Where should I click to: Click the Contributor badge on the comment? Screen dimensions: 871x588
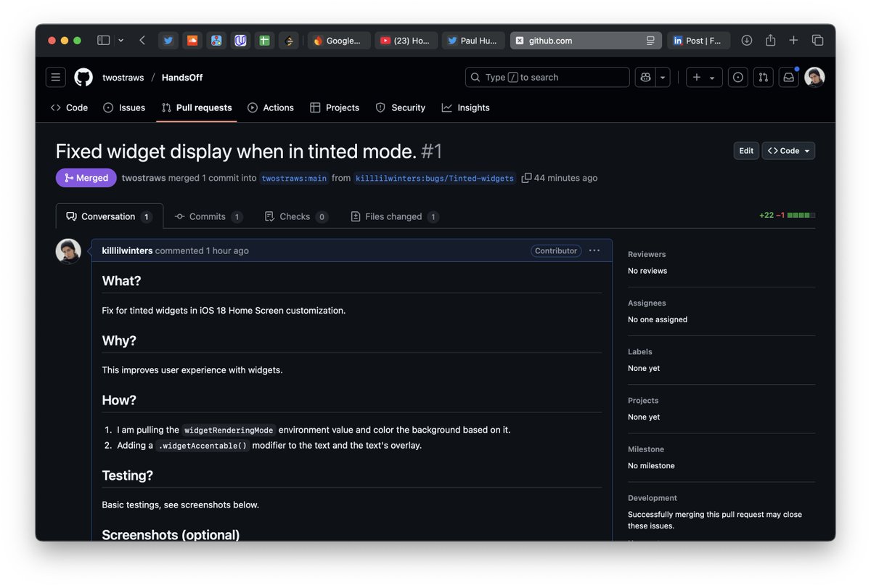[x=556, y=250]
